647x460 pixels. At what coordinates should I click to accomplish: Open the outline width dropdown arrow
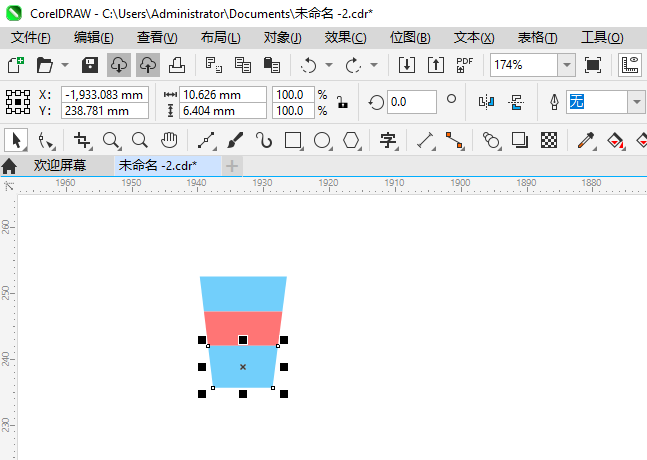(637, 102)
